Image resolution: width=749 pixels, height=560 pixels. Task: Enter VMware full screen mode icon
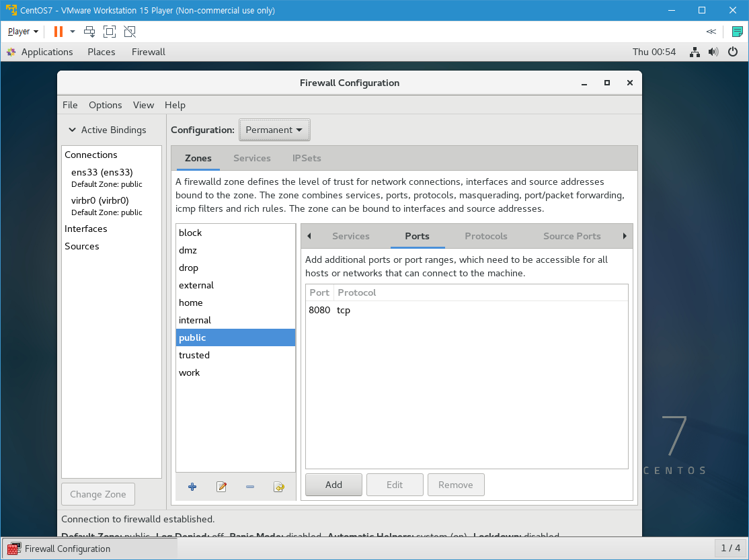tap(110, 32)
